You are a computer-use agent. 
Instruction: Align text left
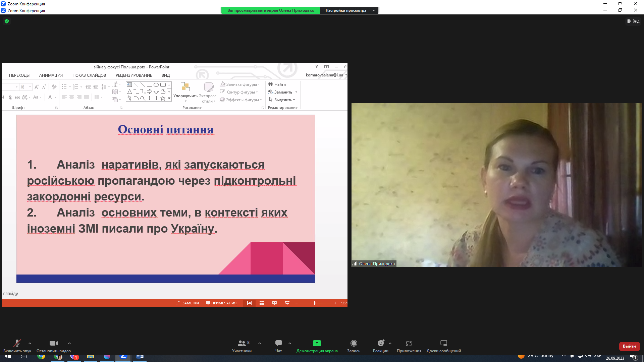[x=64, y=97]
